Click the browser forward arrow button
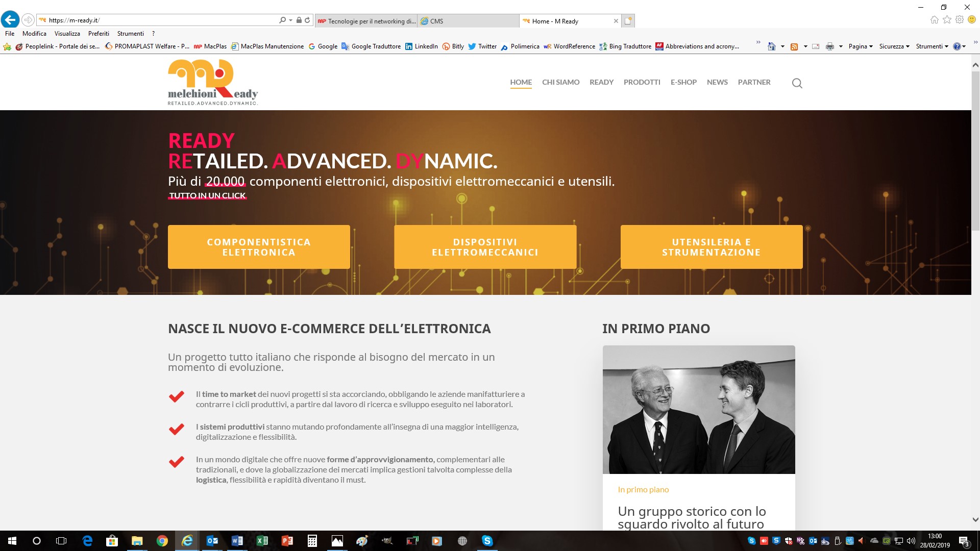Viewport: 980px width, 551px height. coord(28,20)
